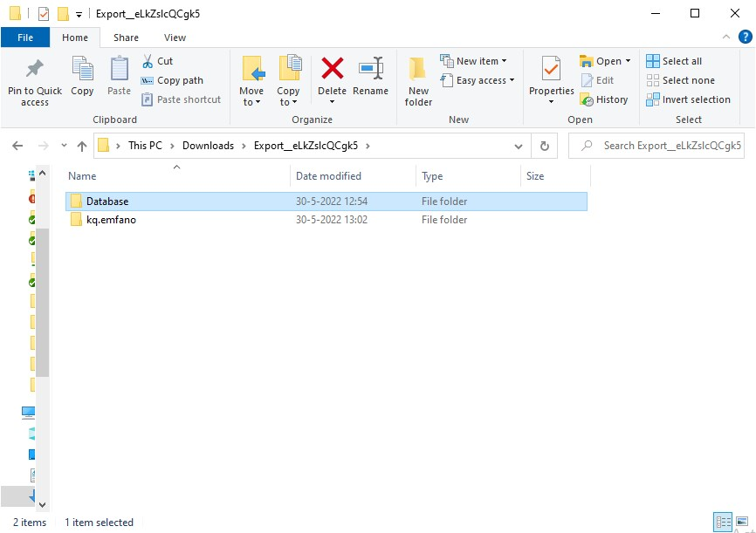The height and width of the screenshot is (533, 756).
Task: Open Customize Quick Access Toolbar dropdown
Action: pos(79,15)
